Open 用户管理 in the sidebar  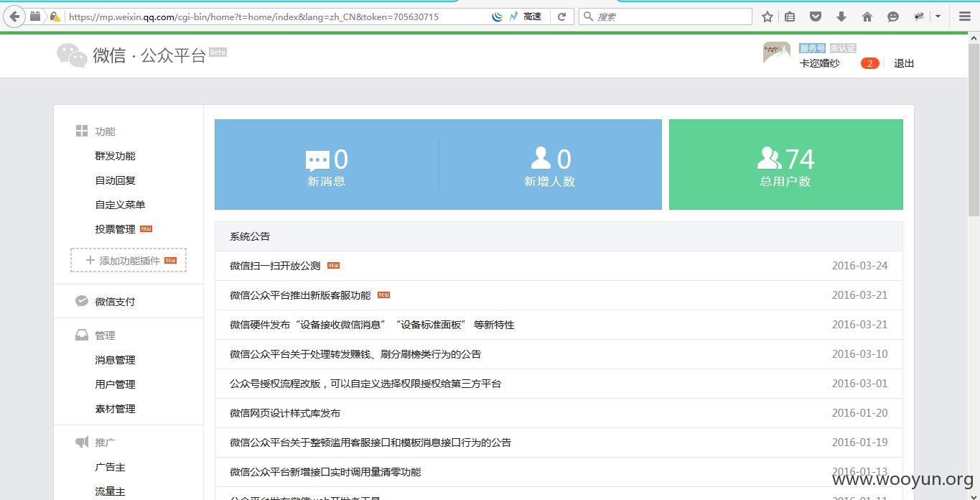(x=115, y=384)
